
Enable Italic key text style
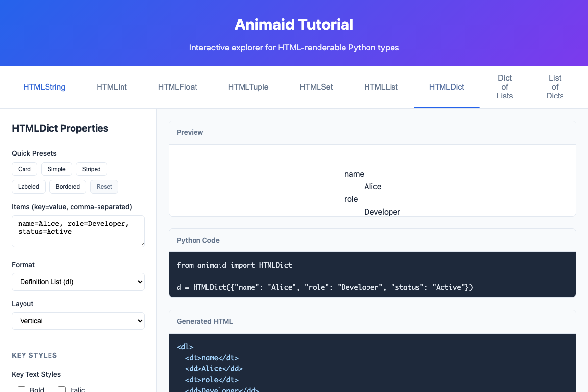coord(62,389)
